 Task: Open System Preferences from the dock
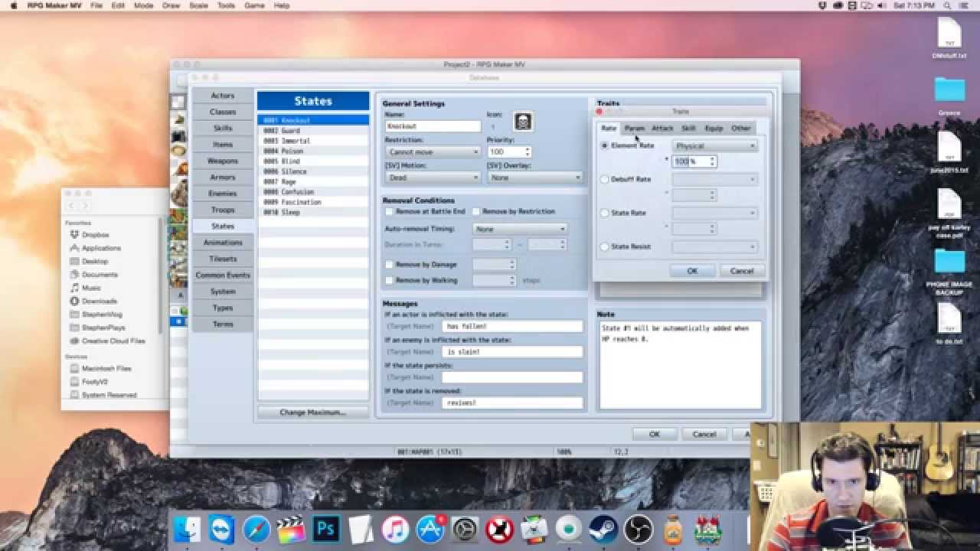point(465,530)
